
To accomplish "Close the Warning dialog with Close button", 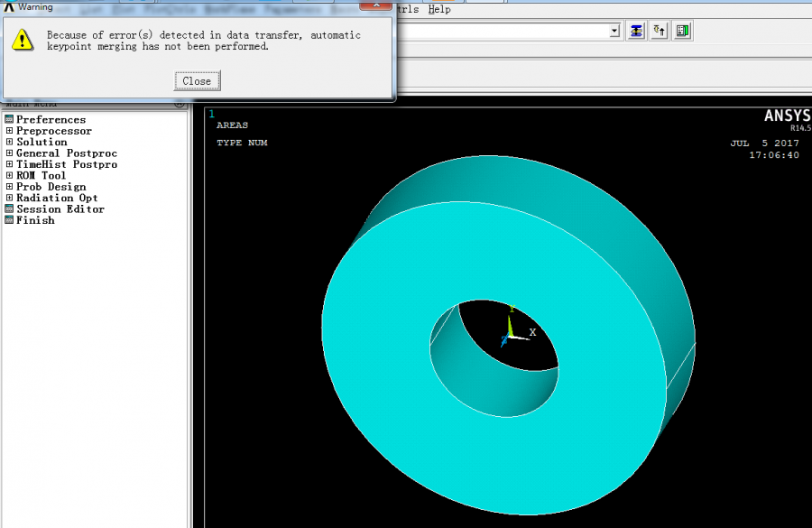I will [197, 81].
